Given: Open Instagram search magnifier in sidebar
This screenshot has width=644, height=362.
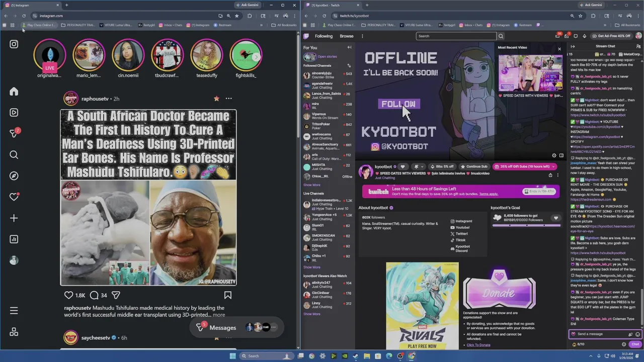Looking at the screenshot, I should coord(14,155).
